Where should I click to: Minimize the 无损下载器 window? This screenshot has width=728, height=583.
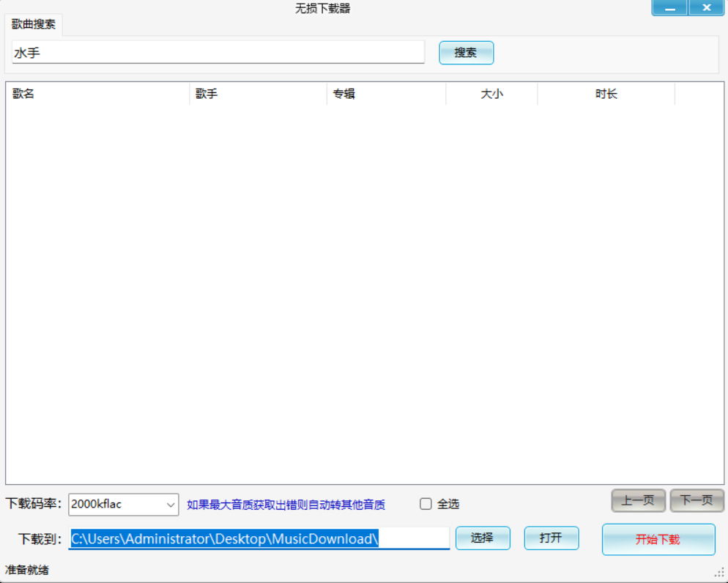(x=669, y=7)
